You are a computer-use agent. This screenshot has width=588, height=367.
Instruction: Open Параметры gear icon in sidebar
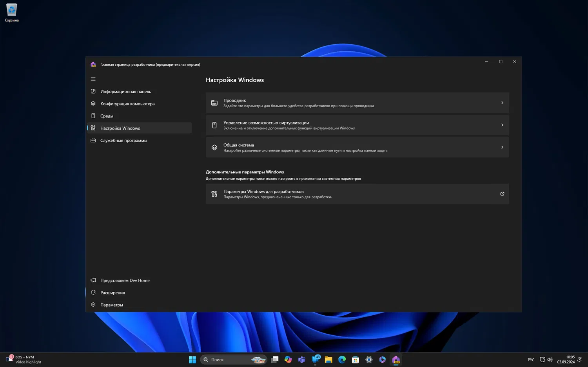93,305
